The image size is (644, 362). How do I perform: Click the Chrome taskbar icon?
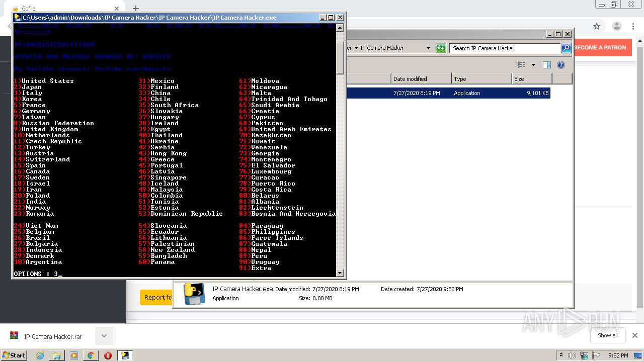pyautogui.click(x=91, y=355)
